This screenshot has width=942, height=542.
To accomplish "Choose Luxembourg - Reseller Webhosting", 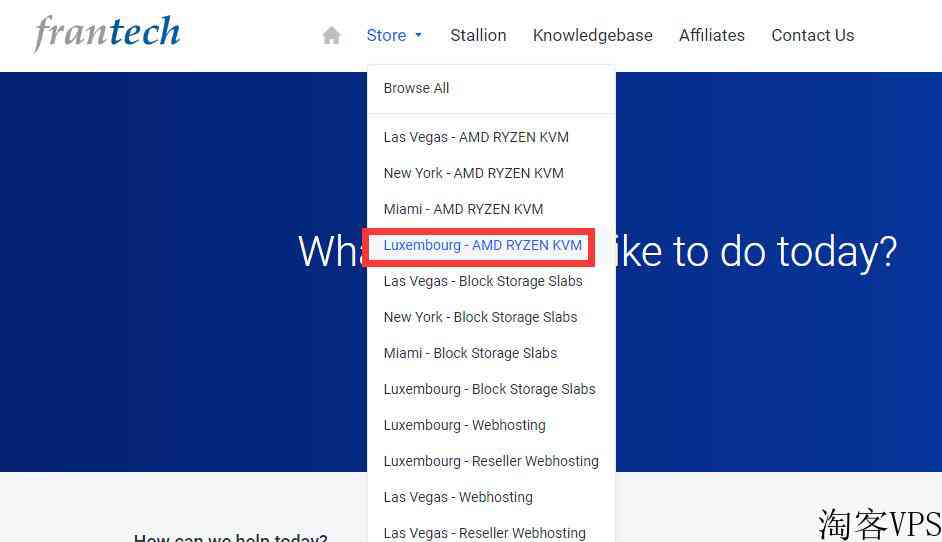I will [491, 461].
